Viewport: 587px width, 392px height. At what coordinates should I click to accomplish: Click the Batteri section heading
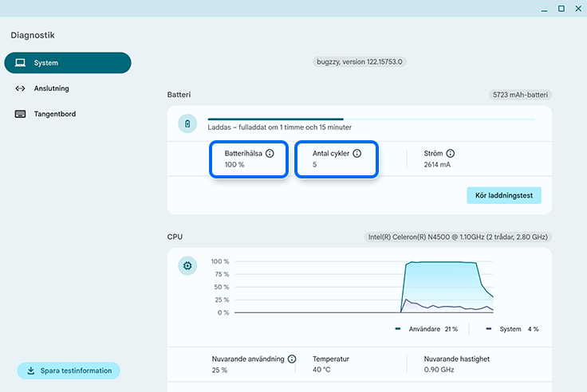179,95
